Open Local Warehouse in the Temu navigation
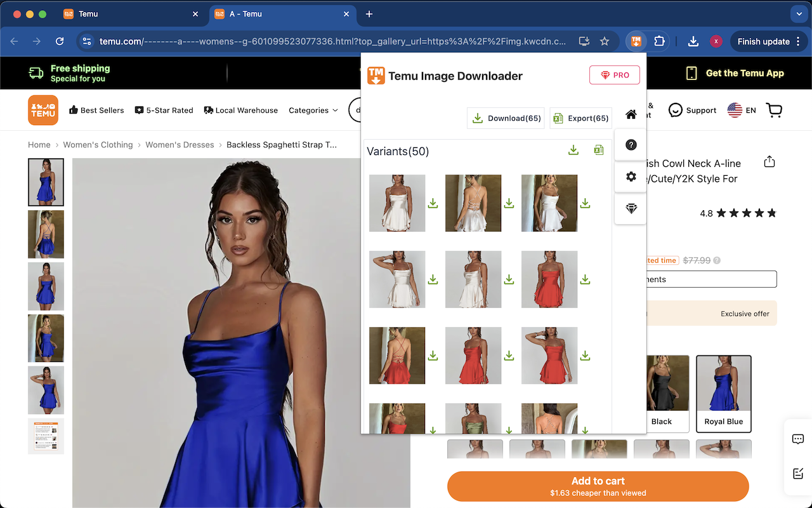This screenshot has width=812, height=508. click(x=241, y=110)
